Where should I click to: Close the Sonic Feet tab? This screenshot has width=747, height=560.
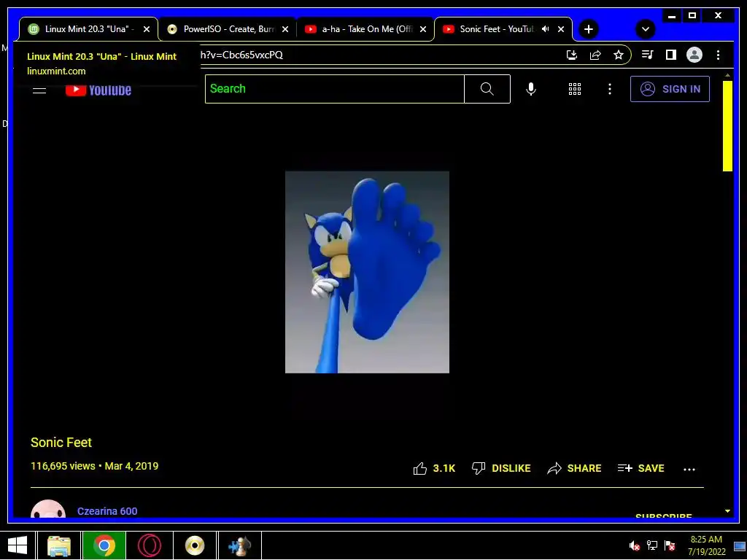pos(561,29)
